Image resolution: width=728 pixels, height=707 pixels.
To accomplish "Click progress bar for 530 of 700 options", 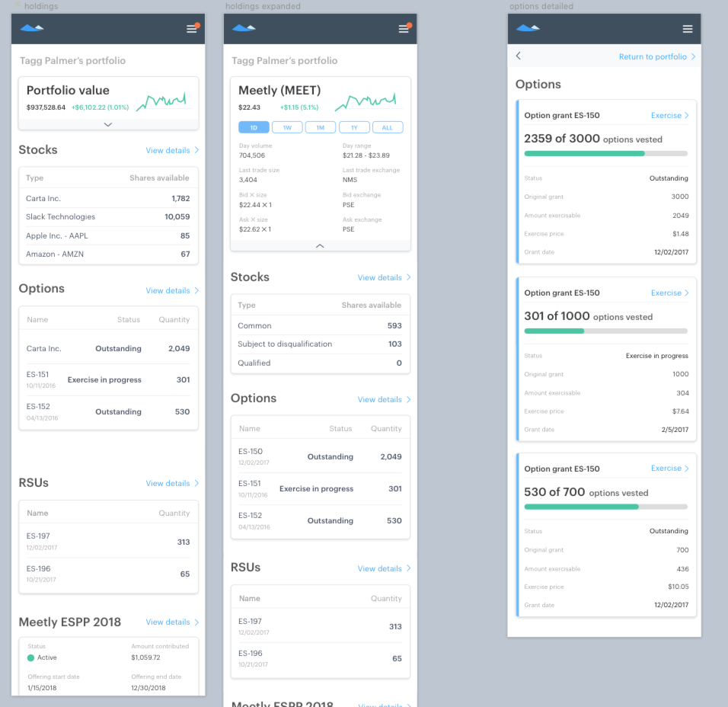I will coord(606,507).
